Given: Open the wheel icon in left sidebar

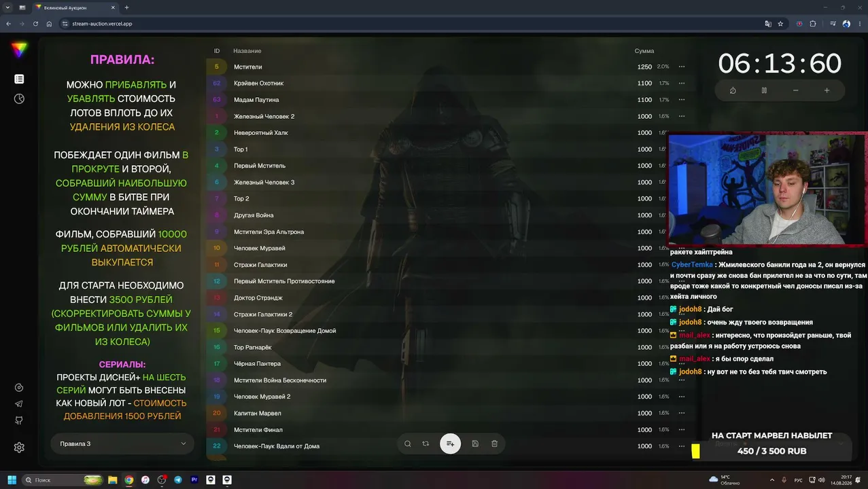Looking at the screenshot, I should coord(19,99).
